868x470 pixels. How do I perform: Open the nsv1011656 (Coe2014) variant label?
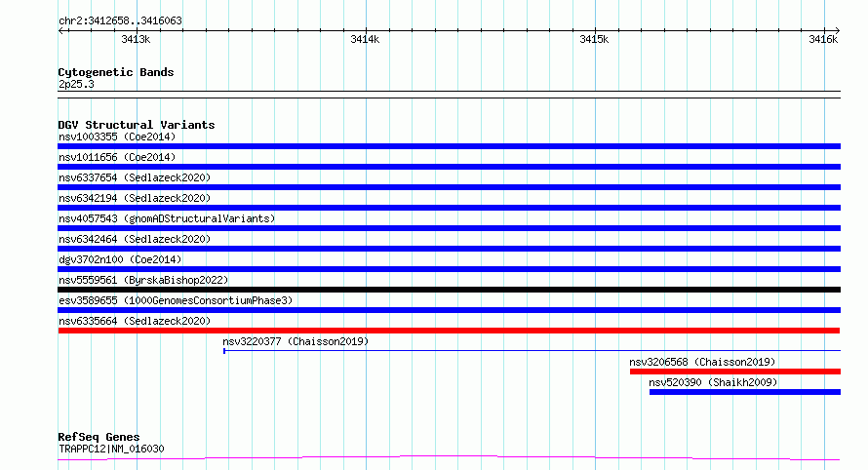[x=117, y=157]
